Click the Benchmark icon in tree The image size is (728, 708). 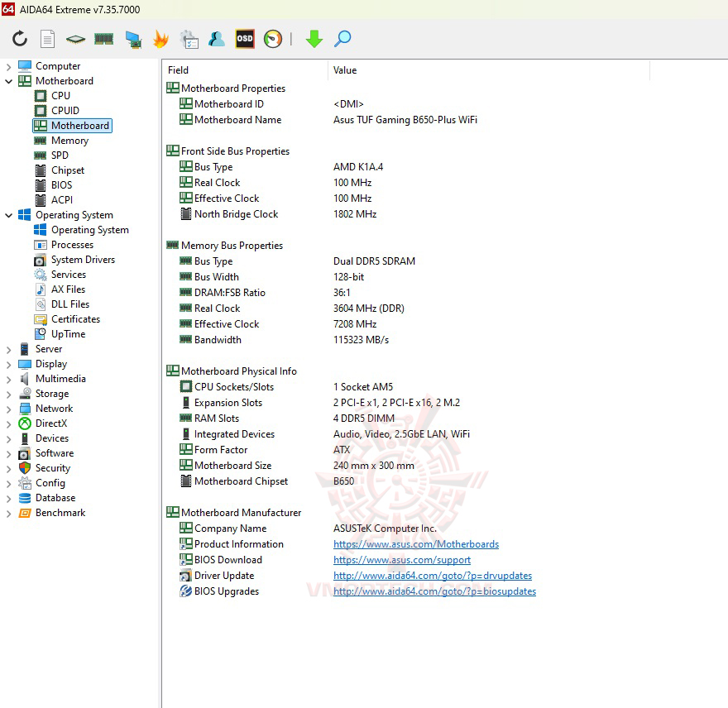(x=25, y=513)
